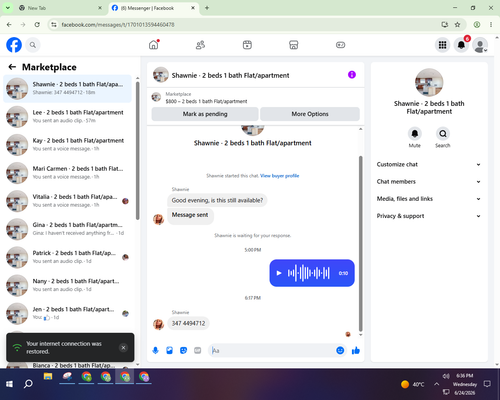
Task: Open Kay's 2 beds 1 bath conversation
Action: (x=67, y=145)
